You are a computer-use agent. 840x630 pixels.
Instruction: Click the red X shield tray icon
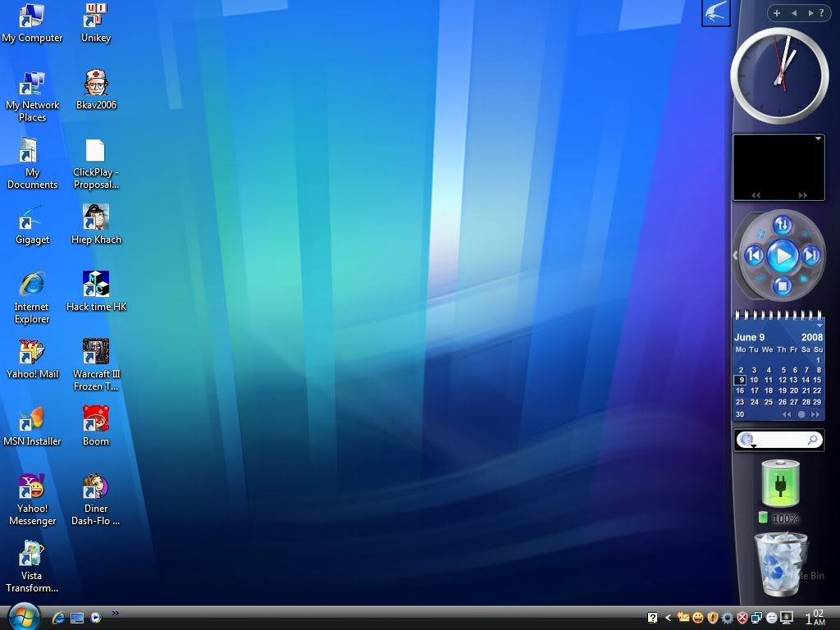(742, 618)
